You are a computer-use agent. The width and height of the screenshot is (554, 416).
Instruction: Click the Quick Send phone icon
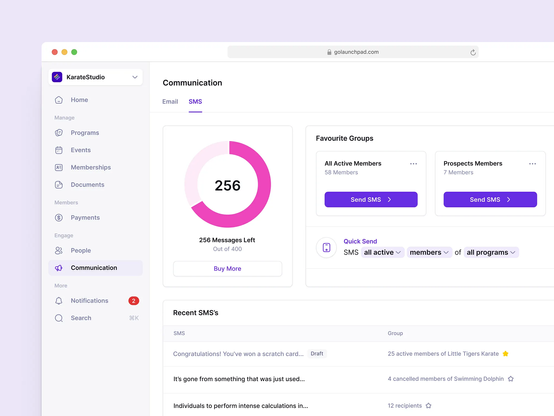pos(326,247)
